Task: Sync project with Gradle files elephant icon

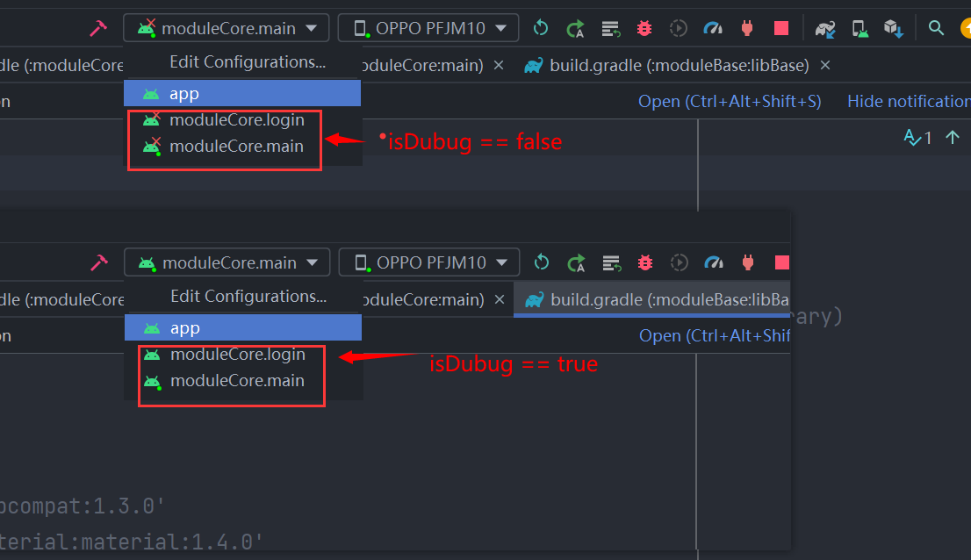Action: [825, 28]
